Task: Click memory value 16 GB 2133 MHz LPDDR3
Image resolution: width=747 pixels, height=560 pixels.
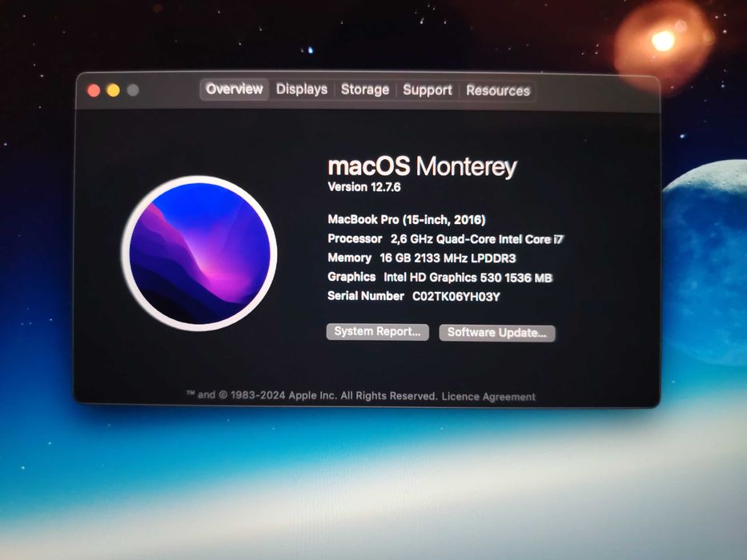Action: [448, 258]
